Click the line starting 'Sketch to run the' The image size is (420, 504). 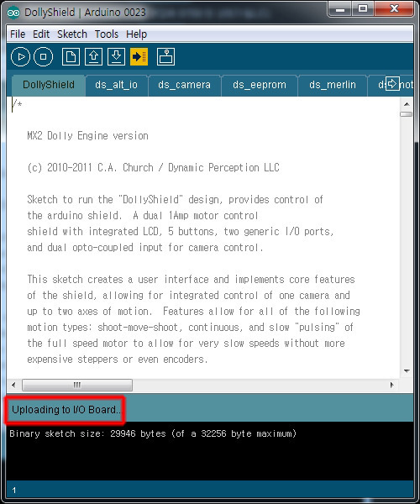[x=175, y=199]
